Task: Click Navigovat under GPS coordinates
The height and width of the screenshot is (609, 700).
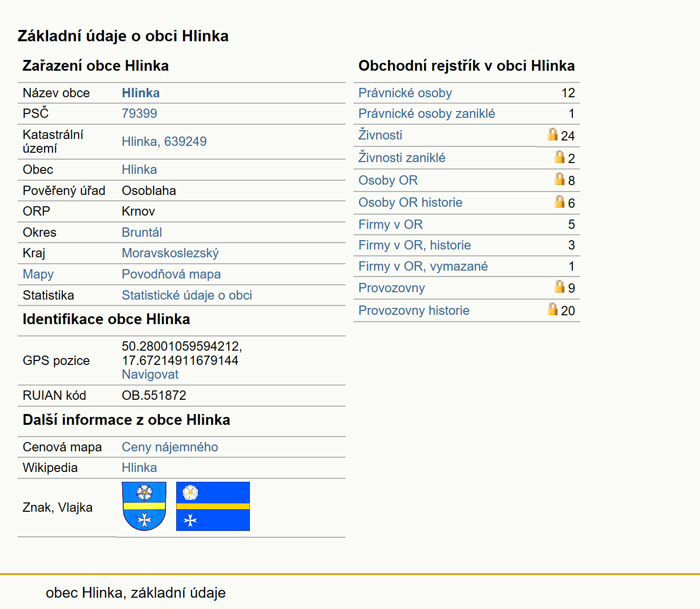Action: point(150,374)
